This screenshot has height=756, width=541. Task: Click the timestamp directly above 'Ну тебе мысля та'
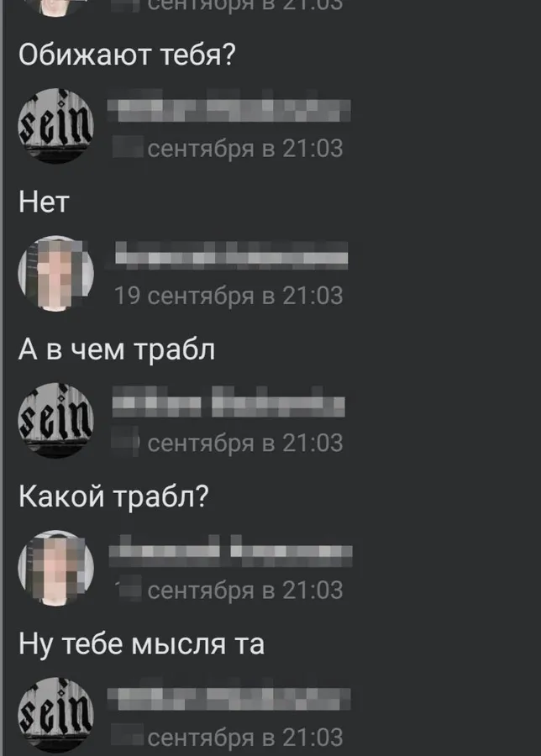pos(228,591)
